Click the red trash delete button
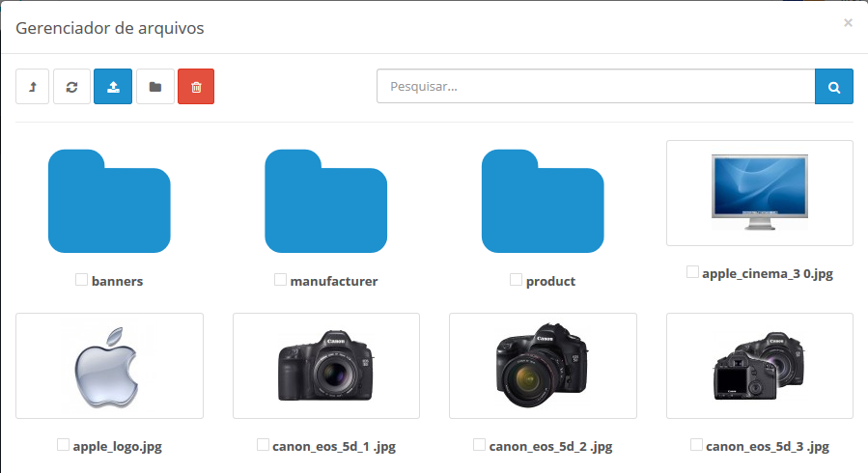Image resolution: width=868 pixels, height=473 pixels. point(196,87)
